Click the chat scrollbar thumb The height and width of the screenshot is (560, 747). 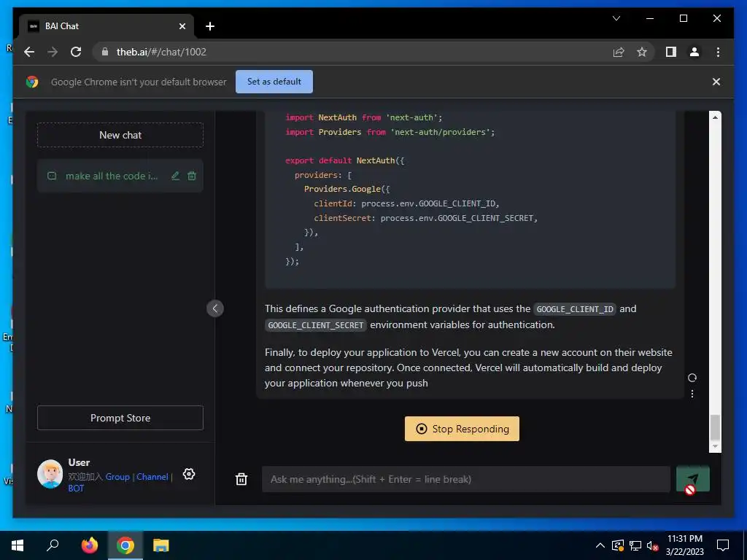(x=715, y=427)
